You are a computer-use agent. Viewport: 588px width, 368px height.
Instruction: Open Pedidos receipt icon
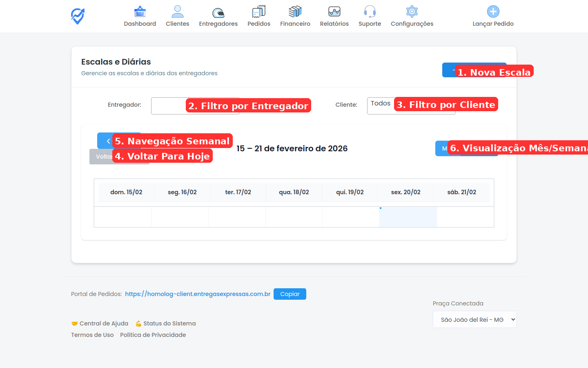258,12
